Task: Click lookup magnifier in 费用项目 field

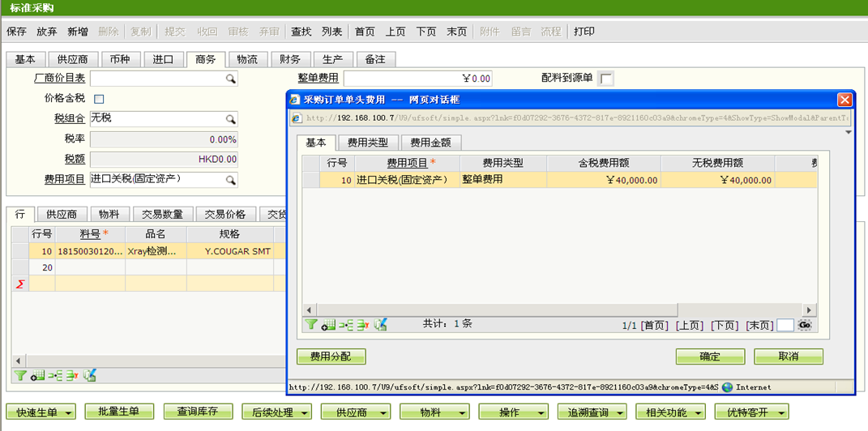Action: point(230,180)
